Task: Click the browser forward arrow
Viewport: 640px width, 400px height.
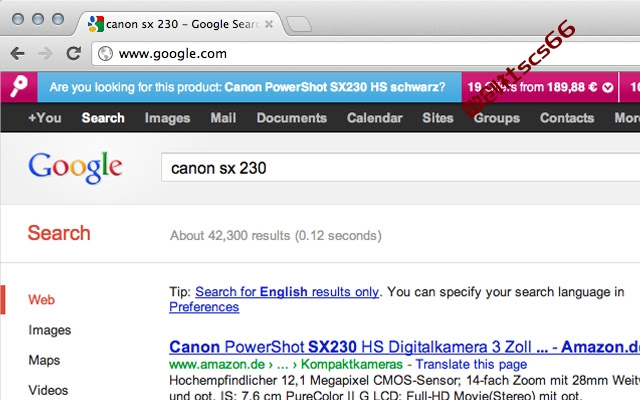Action: click(45, 53)
